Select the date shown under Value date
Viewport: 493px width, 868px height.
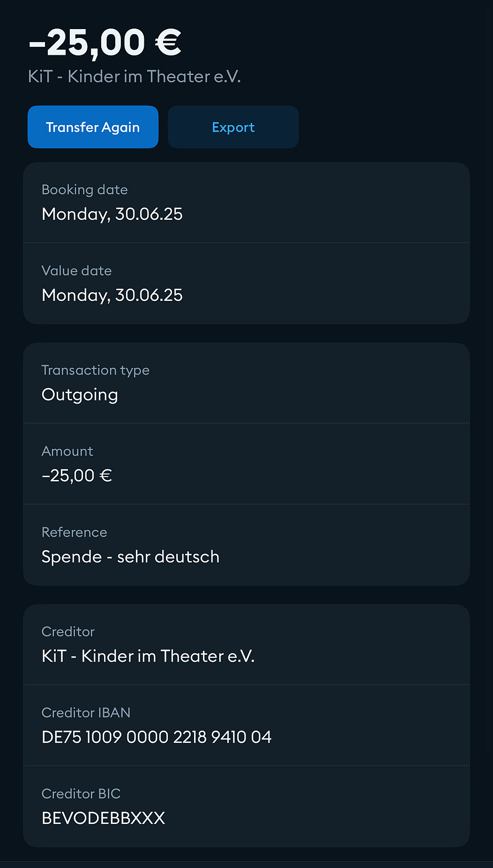point(112,295)
